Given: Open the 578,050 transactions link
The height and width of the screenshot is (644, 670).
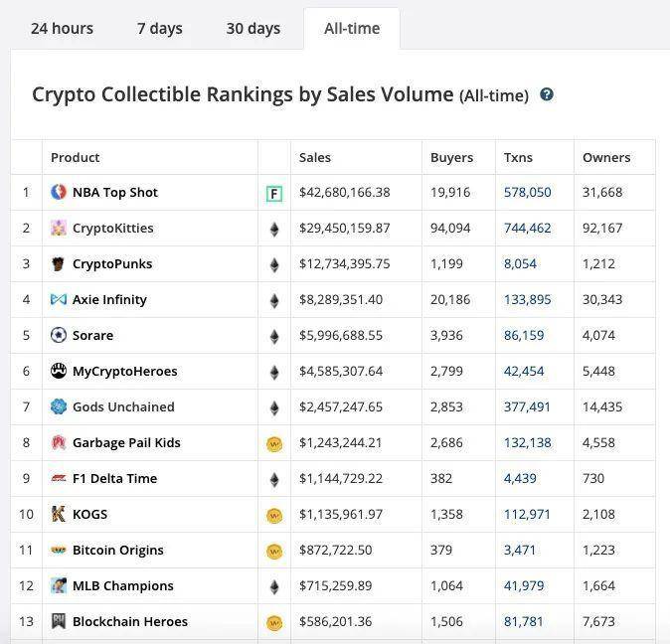Looking at the screenshot, I should 527,193.
